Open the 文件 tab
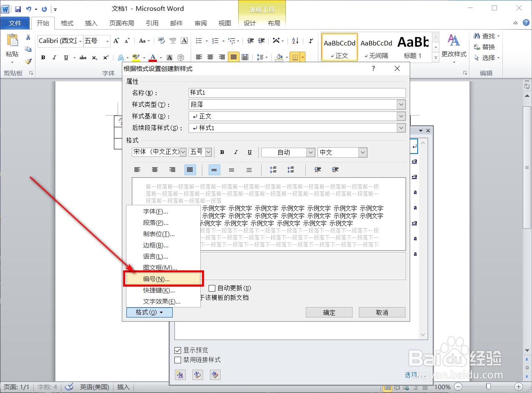 [x=15, y=23]
